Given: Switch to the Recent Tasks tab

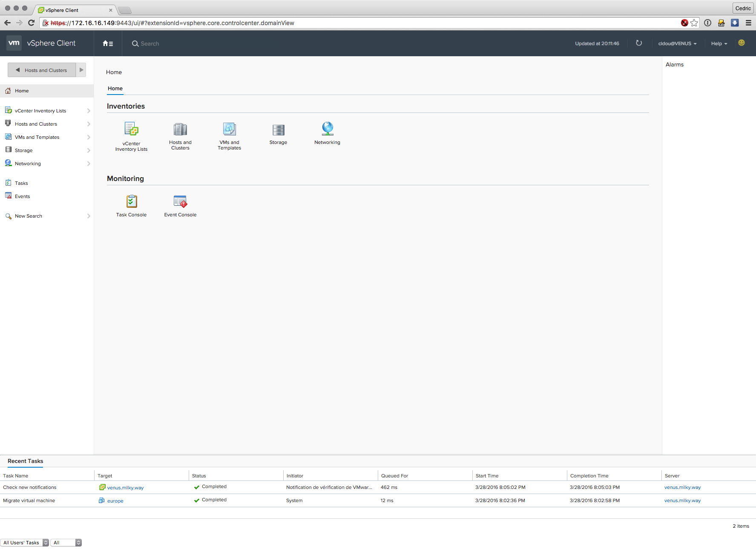Looking at the screenshot, I should [25, 461].
